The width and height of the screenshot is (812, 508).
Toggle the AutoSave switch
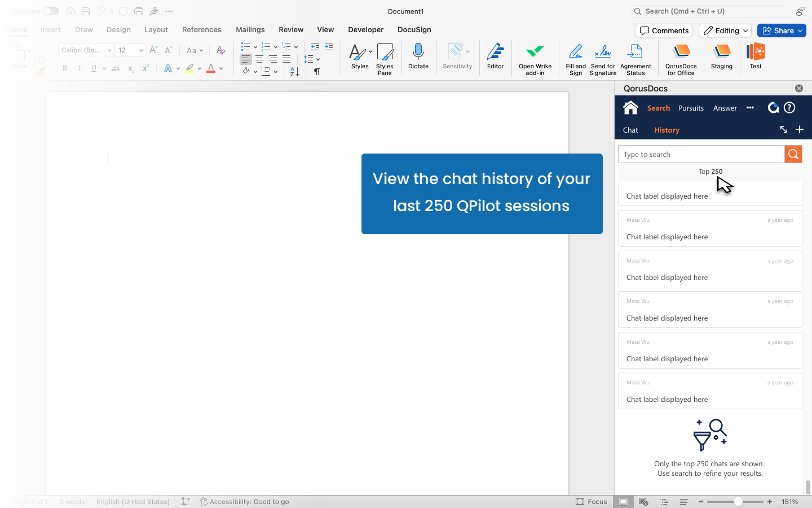pos(51,11)
